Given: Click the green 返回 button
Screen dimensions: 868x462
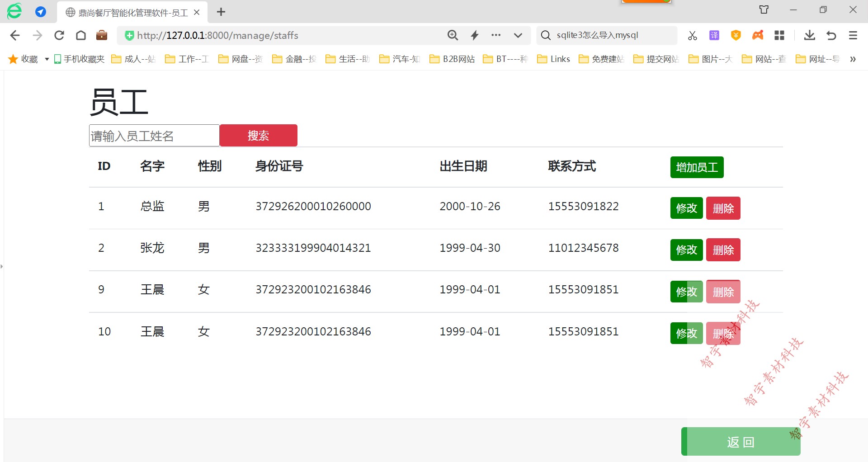Looking at the screenshot, I should click(x=741, y=442).
